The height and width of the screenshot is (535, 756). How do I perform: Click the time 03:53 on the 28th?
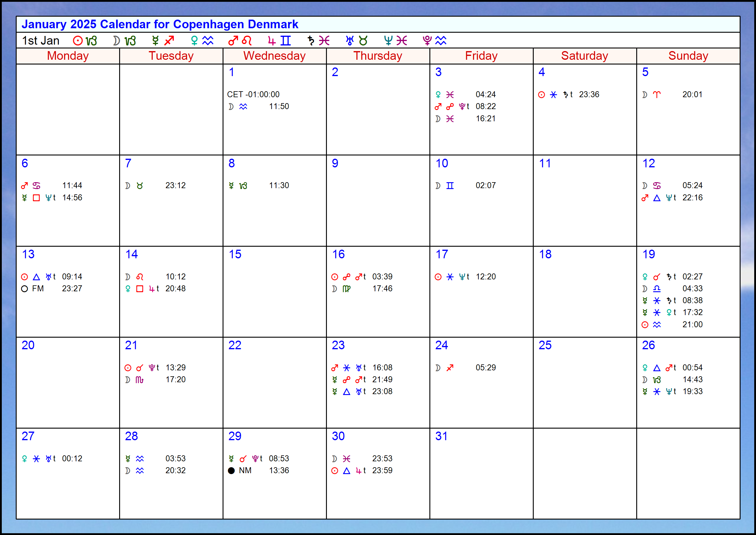tap(176, 459)
